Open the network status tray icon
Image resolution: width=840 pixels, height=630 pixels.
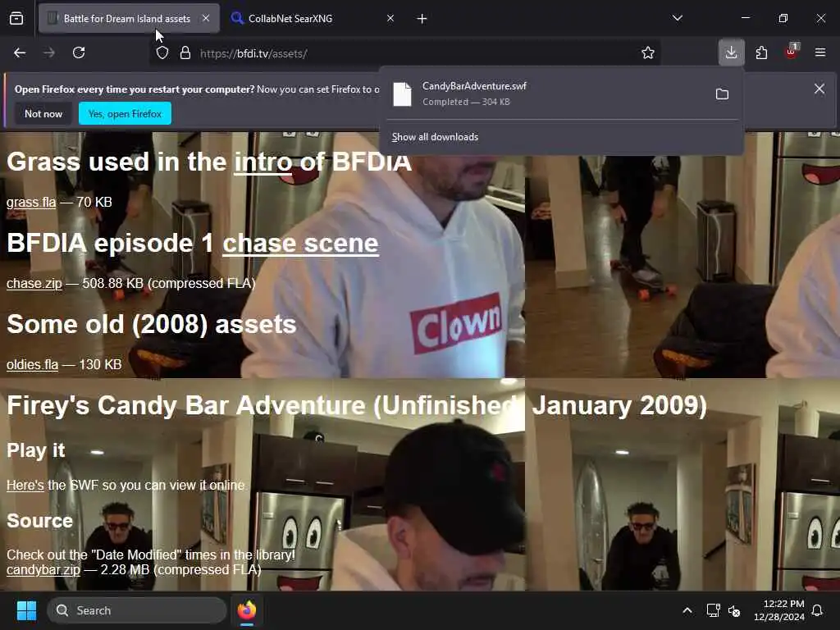tap(713, 610)
